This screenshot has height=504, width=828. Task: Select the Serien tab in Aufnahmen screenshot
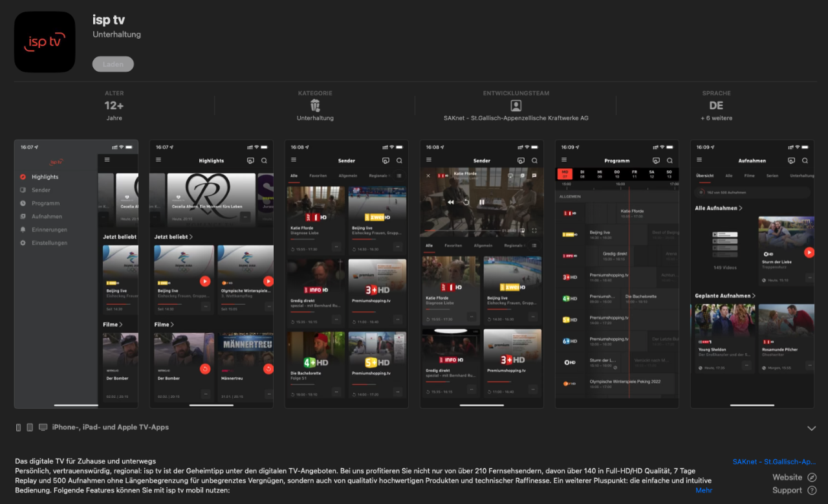(x=772, y=175)
